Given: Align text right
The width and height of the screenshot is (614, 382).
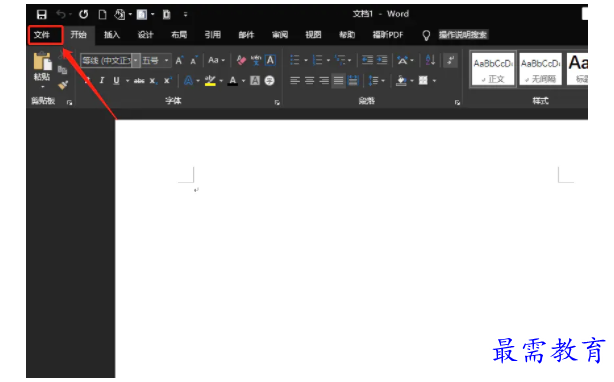Looking at the screenshot, I should pos(324,81).
